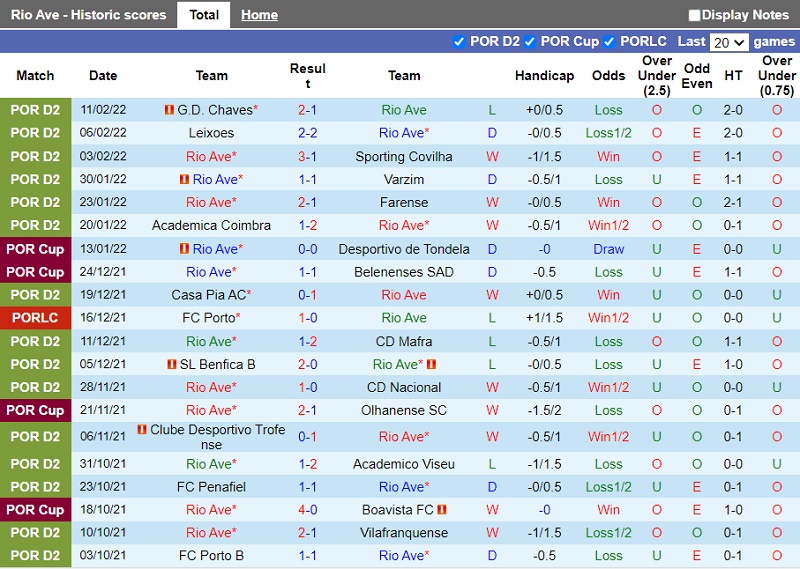Click red card icon in Rio Ave vs Varzim row
Image resolution: width=800 pixels, height=569 pixels.
tap(184, 179)
